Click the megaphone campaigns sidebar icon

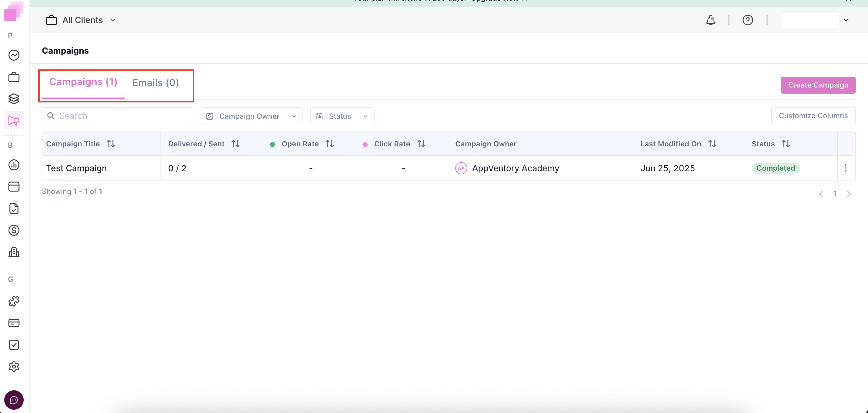tap(14, 121)
